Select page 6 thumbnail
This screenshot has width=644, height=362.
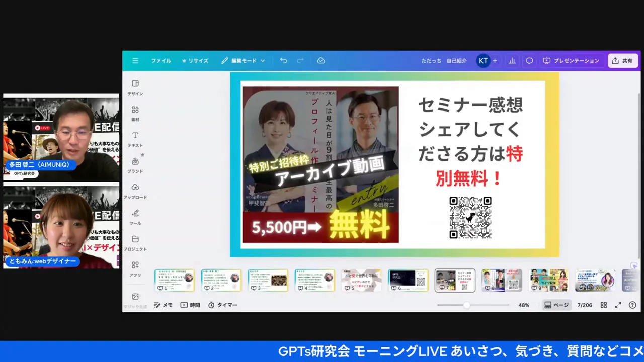click(x=408, y=280)
